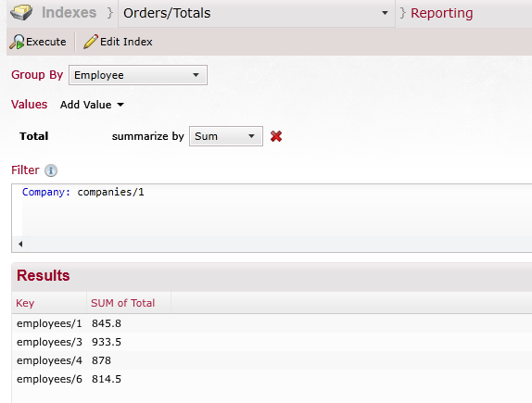Click the Group By label
The height and width of the screenshot is (403, 532).
click(x=37, y=75)
